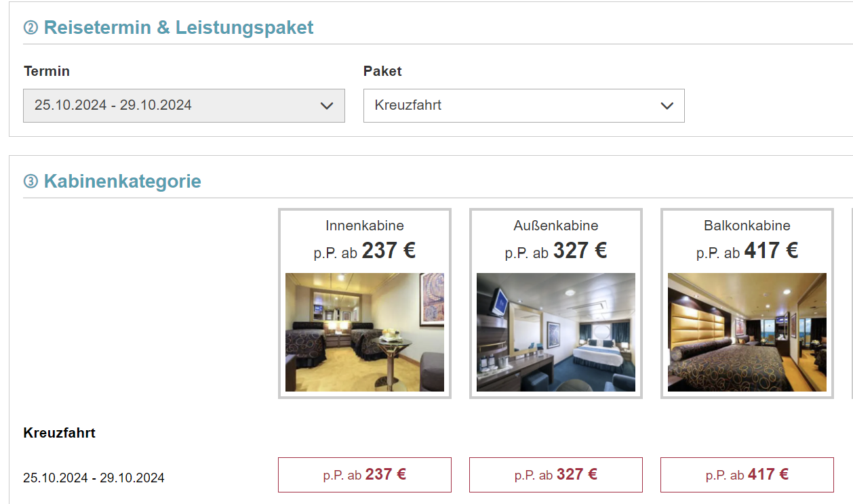Click the Kabinenkategorie section heading
Screen dimensions: 853x504
(123, 182)
